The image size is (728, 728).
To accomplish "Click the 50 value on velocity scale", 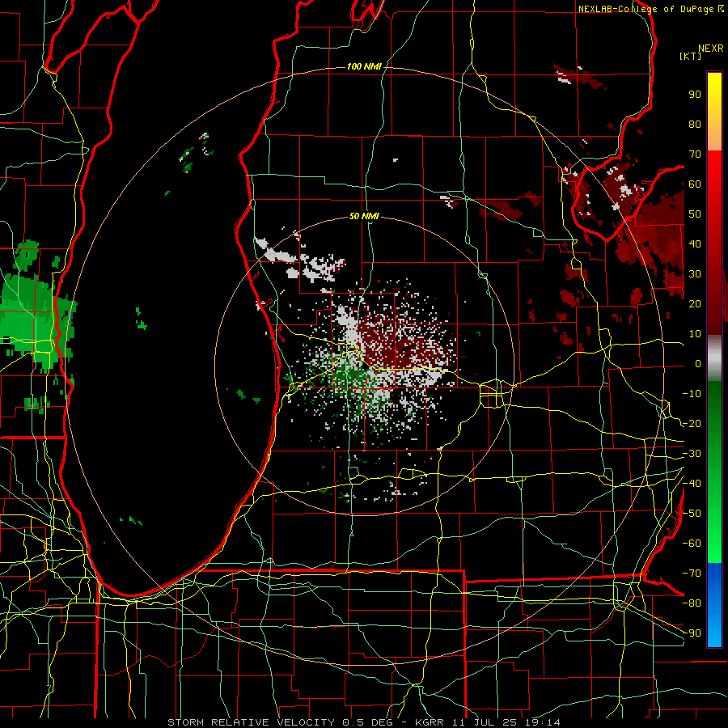I will click(695, 214).
